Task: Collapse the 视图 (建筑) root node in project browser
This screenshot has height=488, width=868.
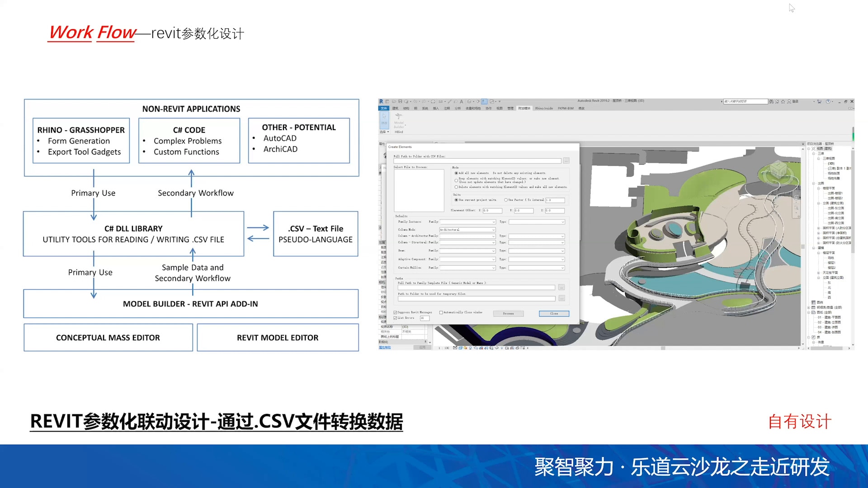Action: (x=809, y=149)
